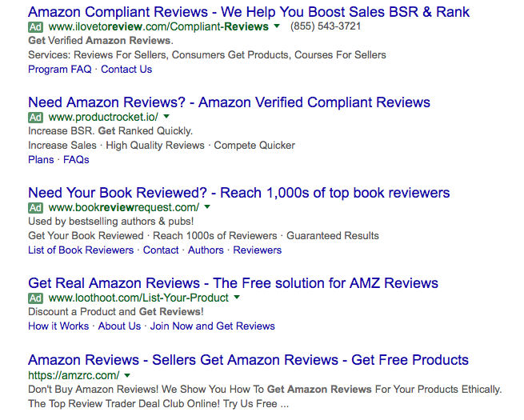This screenshot has height=420, width=524.
Task: Click the Ad badge beside productrocket.io
Action: pos(35,117)
